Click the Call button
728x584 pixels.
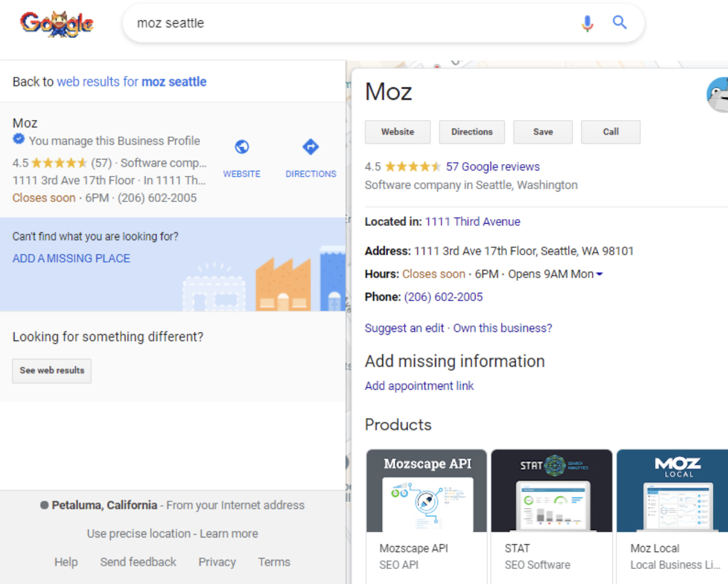[x=611, y=132]
